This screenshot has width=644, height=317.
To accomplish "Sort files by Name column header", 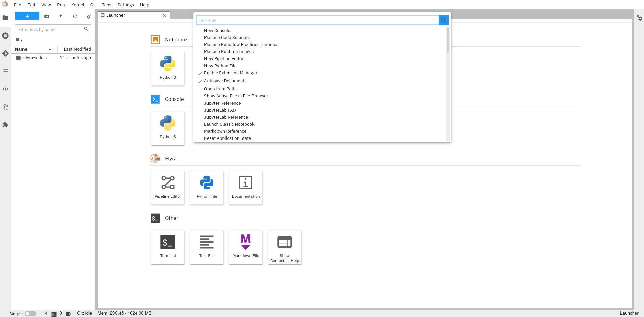I will pyautogui.click(x=34, y=49).
